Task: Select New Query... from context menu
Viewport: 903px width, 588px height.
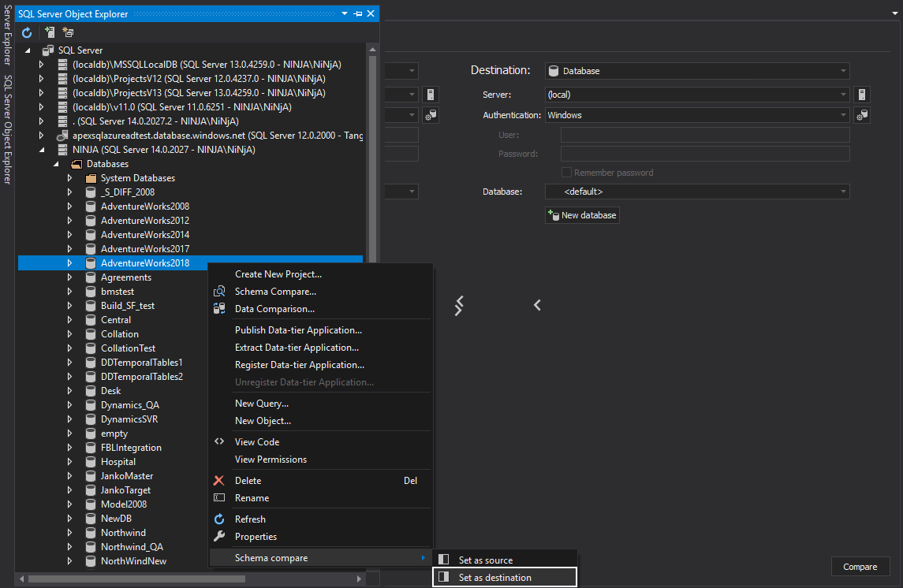Action: [x=261, y=404]
